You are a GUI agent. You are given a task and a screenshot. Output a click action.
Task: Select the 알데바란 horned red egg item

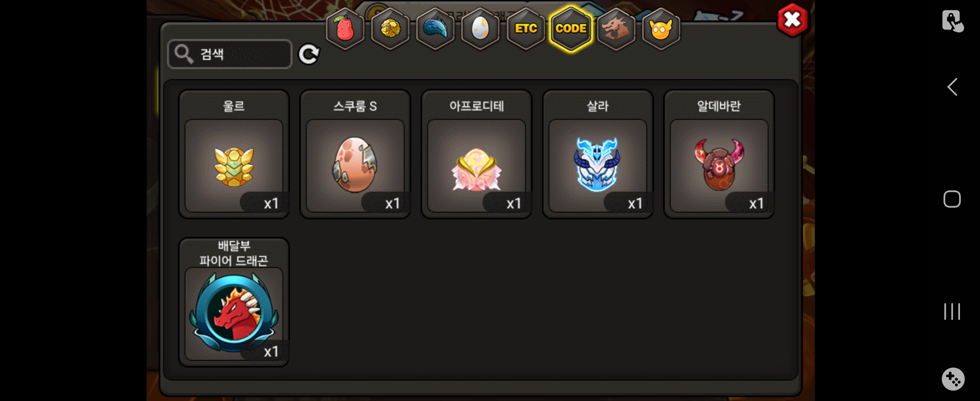[x=719, y=154]
